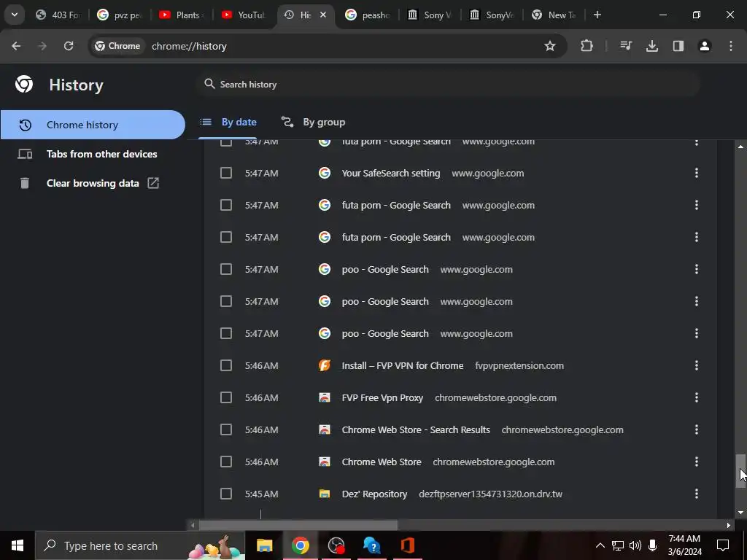The image size is (747, 560).
Task: Open the notification center icon
Action: (723, 545)
